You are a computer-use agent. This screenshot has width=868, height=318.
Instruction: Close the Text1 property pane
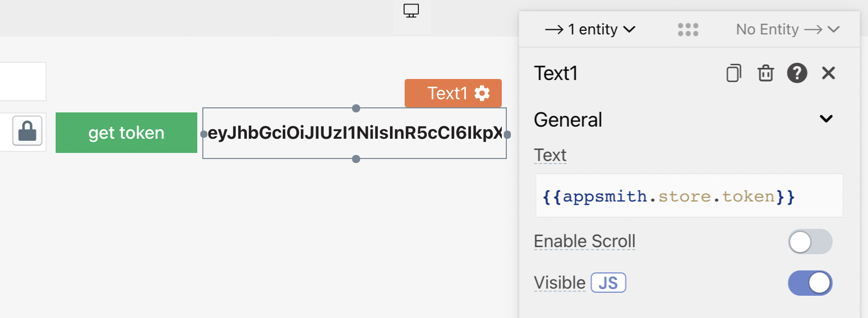(x=828, y=73)
